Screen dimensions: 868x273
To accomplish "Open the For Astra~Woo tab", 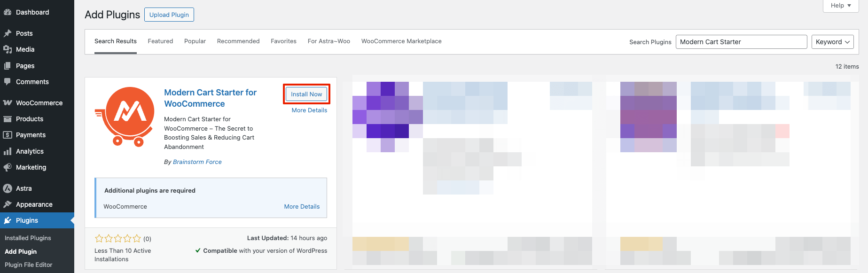I will (x=329, y=41).
